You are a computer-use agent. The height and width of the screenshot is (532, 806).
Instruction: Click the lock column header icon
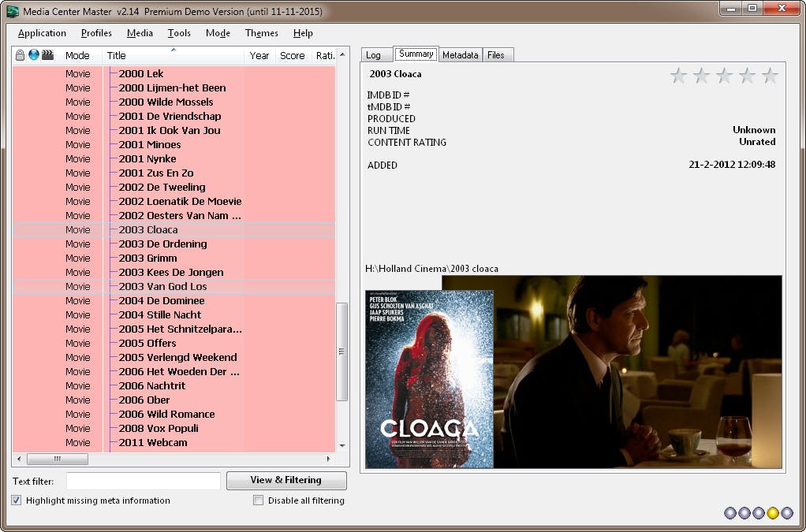coord(20,55)
